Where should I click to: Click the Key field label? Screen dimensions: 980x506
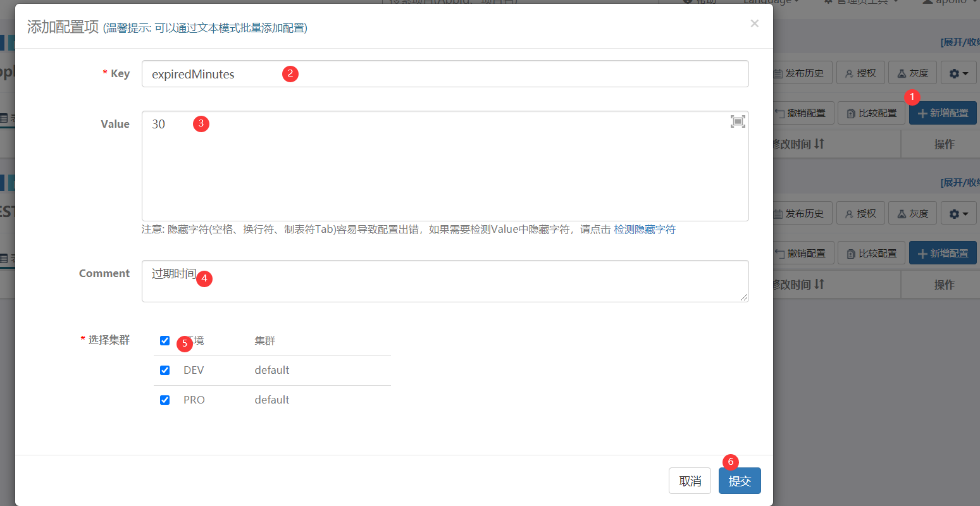coord(120,73)
